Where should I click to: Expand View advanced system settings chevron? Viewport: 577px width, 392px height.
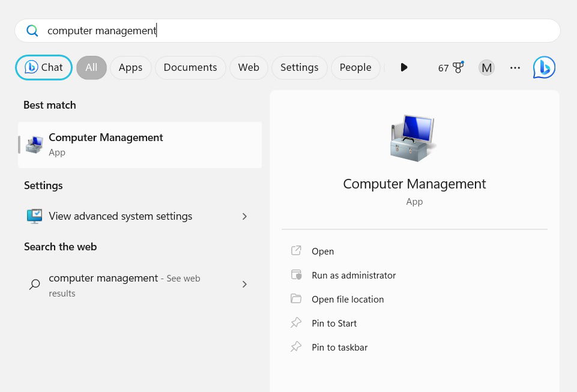[244, 216]
